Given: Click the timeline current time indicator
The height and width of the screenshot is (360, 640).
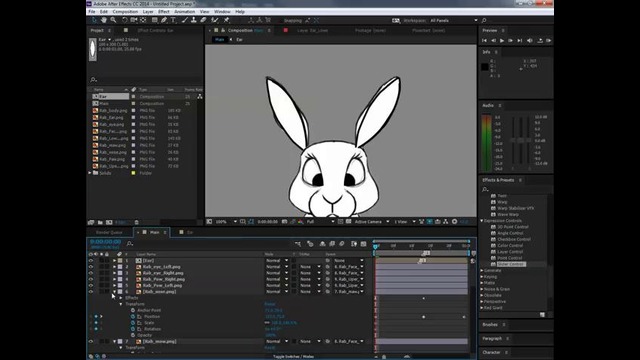Looking at the screenshot, I should pyautogui.click(x=376, y=246).
